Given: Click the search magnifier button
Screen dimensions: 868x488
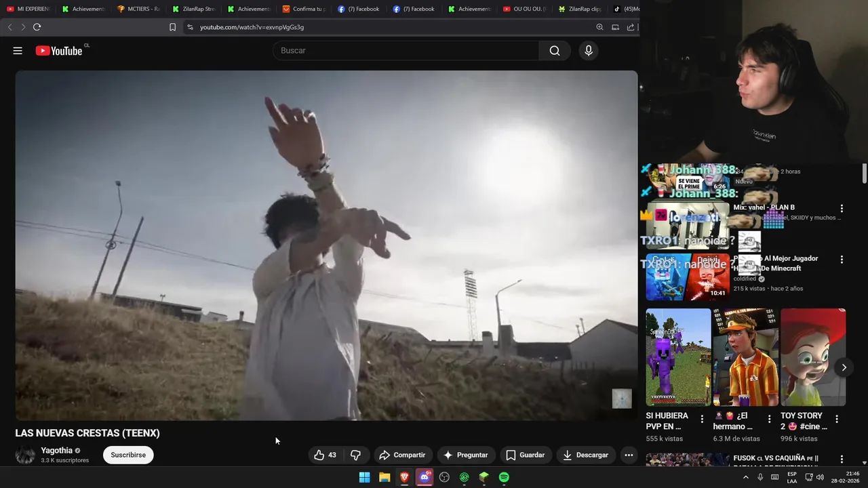Looking at the screenshot, I should (555, 51).
